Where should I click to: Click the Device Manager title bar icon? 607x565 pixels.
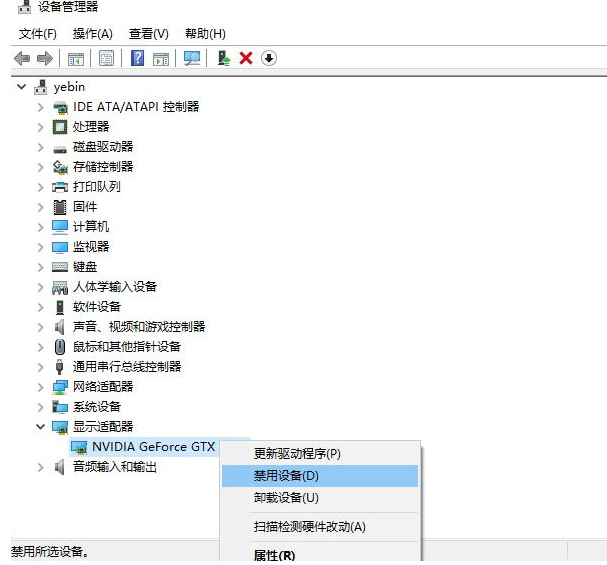[x=24, y=7]
